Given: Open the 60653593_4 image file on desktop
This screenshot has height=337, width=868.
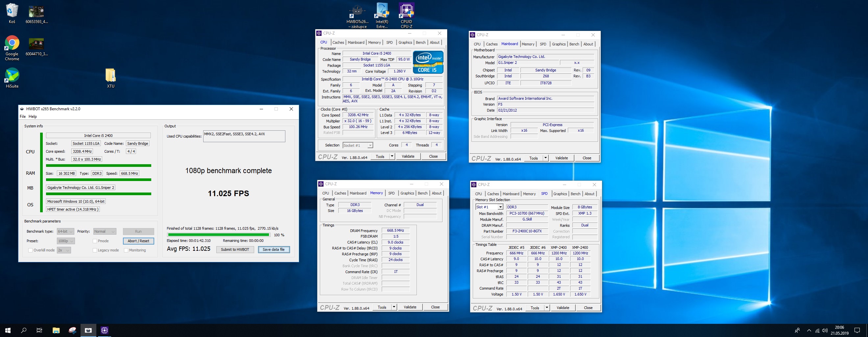Looking at the screenshot, I should pyautogui.click(x=36, y=13).
